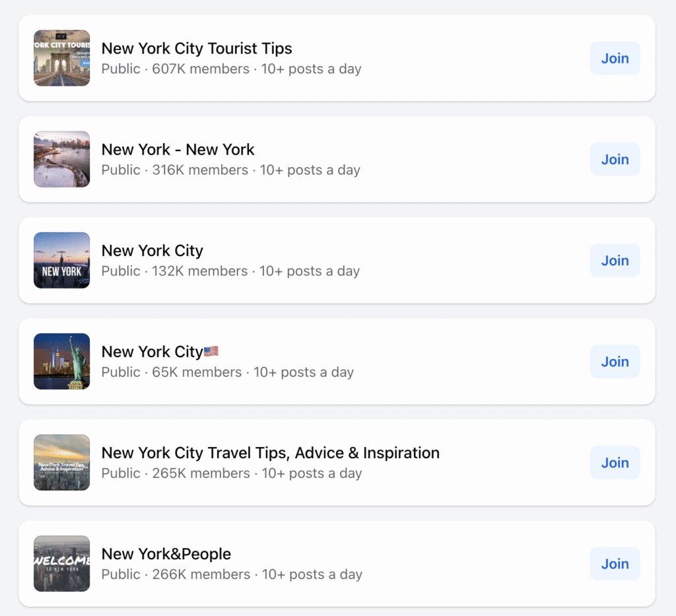
Task: Open the New York City Tourist Tips title link
Action: coord(197,49)
